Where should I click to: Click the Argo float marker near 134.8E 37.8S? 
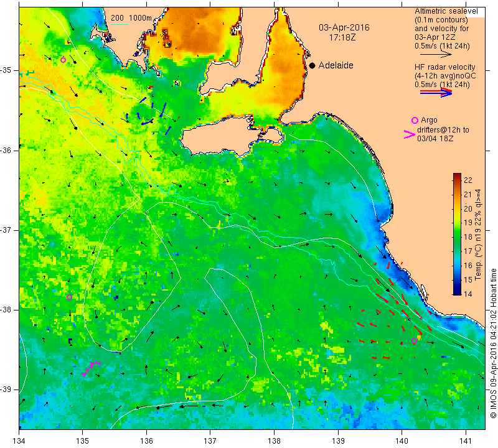(x=70, y=297)
